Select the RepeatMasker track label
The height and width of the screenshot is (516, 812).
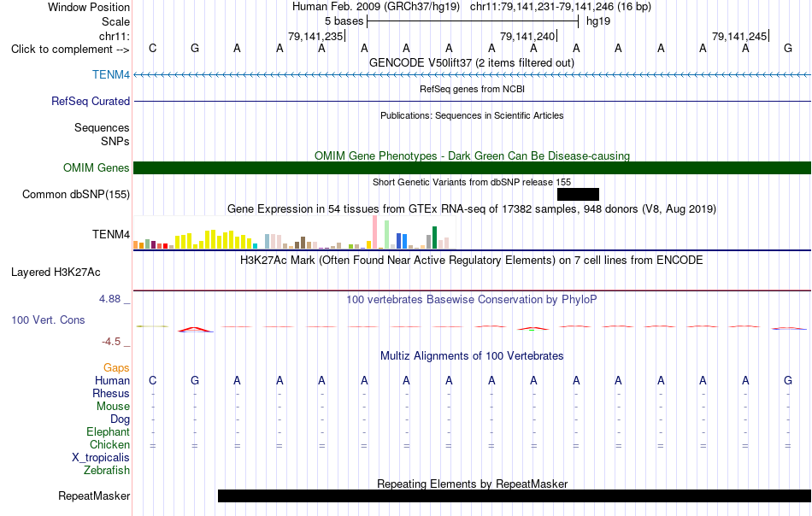(94, 495)
